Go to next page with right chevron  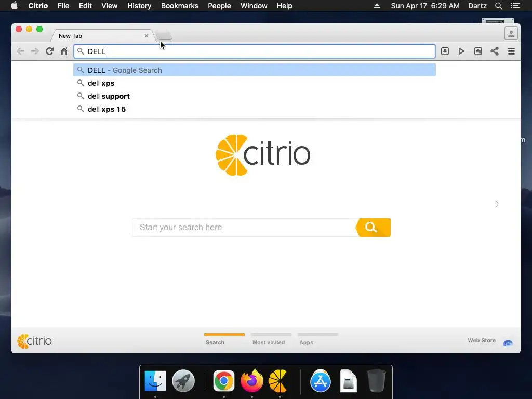tap(497, 204)
